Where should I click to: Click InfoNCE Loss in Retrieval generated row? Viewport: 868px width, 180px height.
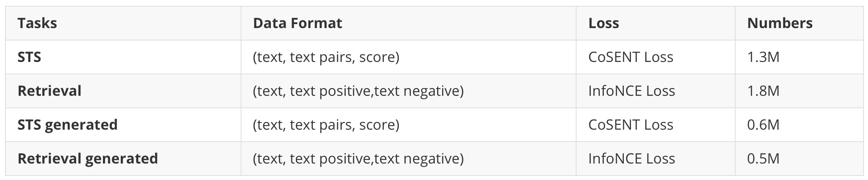coord(631,159)
